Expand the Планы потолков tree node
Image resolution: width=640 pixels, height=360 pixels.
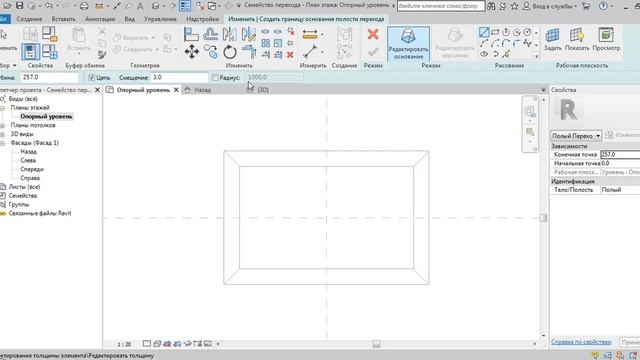tap(2, 125)
